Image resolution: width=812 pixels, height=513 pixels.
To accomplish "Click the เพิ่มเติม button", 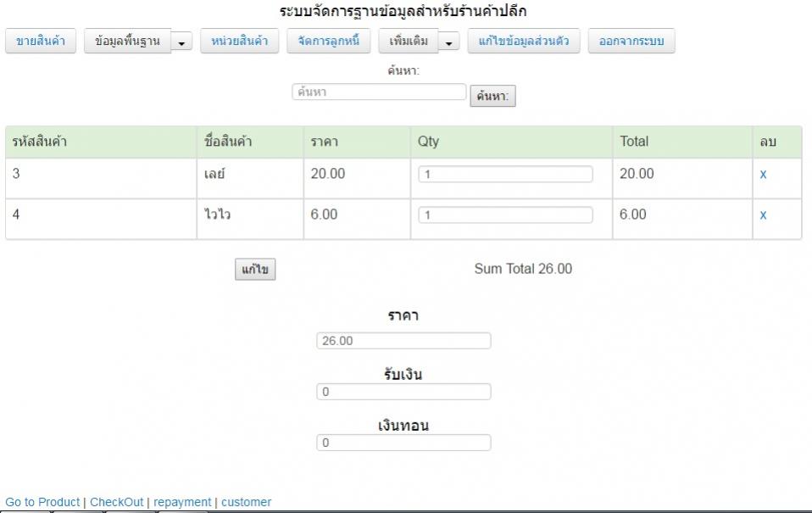I will pyautogui.click(x=409, y=41).
